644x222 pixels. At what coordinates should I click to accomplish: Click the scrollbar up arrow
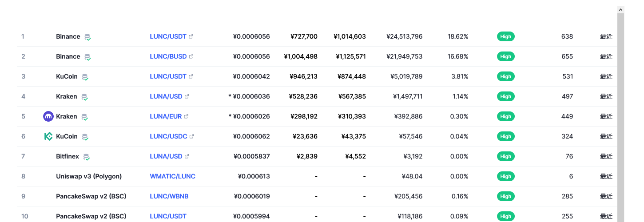pyautogui.click(x=621, y=9)
